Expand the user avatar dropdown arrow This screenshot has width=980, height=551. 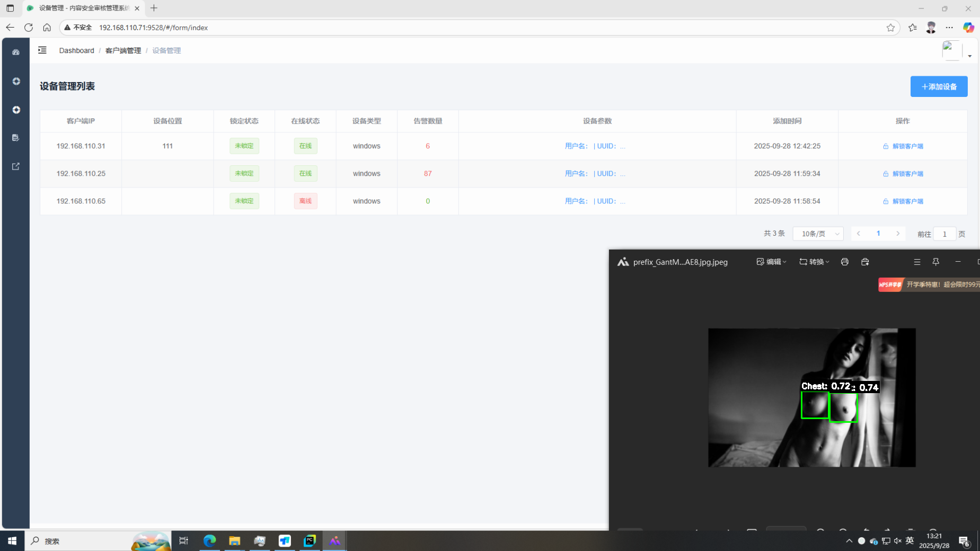969,56
